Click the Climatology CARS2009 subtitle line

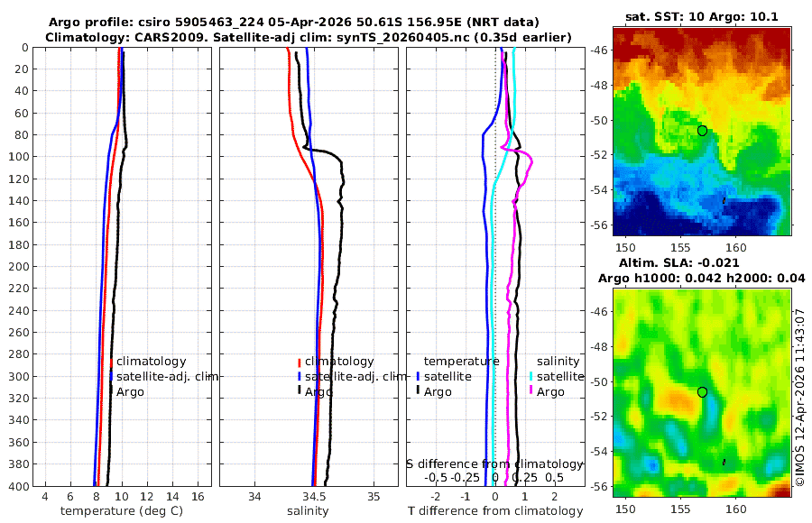(x=309, y=37)
